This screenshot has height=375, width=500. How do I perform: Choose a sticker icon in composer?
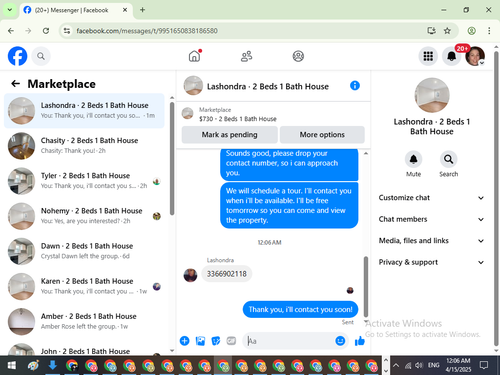click(x=216, y=341)
